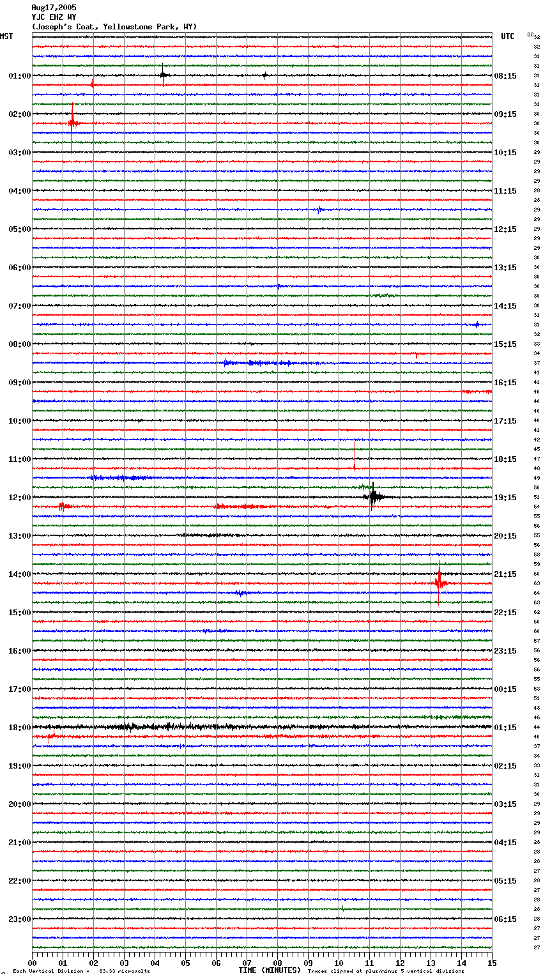Select the 05 minute axis tick label
The height and width of the screenshot is (980, 543).
click(185, 963)
